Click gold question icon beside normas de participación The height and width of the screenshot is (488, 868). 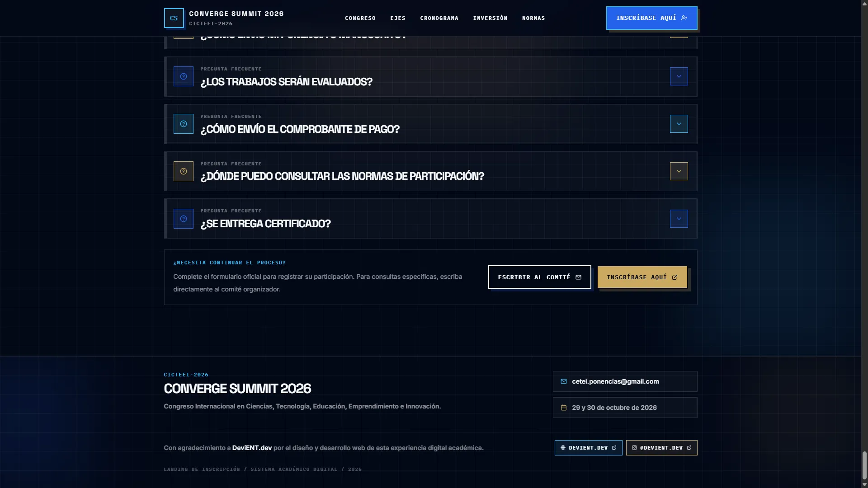(x=184, y=171)
